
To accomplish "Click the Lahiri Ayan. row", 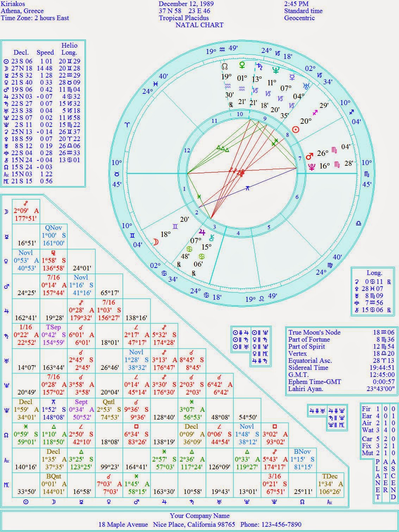I will [x=341, y=389].
